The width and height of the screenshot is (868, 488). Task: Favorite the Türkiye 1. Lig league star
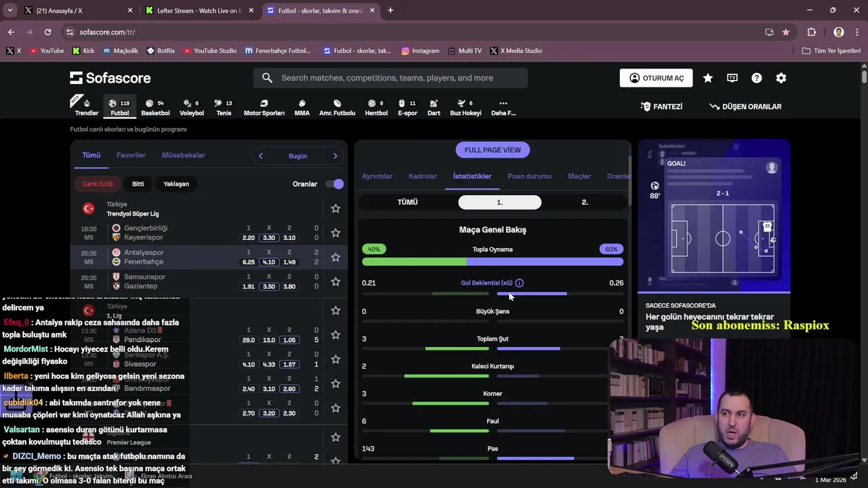pos(335,310)
